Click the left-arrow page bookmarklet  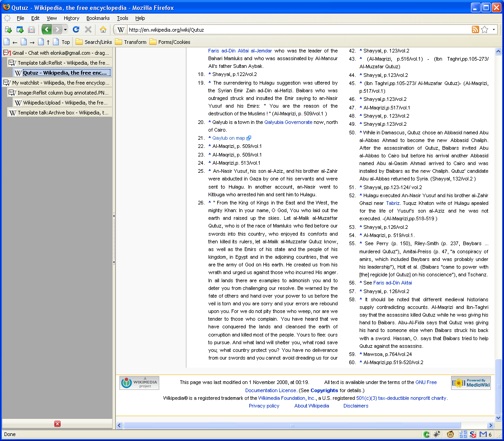[x=10, y=42]
